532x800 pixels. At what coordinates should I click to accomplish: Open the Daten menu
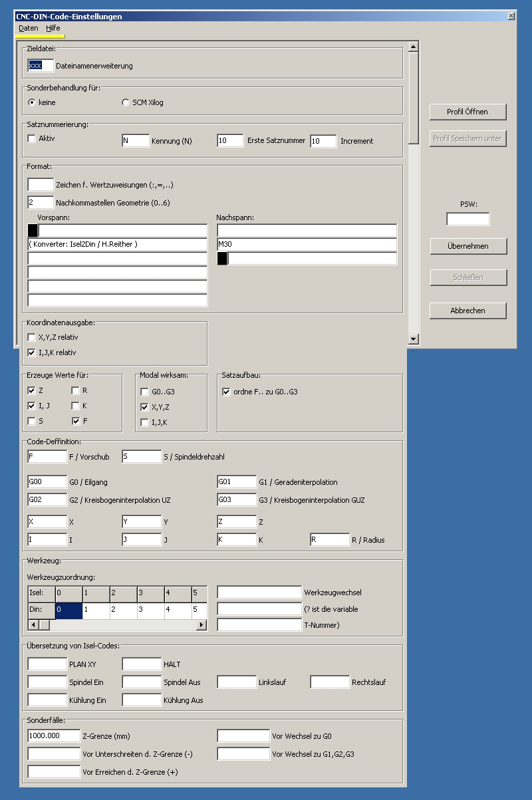click(29, 28)
